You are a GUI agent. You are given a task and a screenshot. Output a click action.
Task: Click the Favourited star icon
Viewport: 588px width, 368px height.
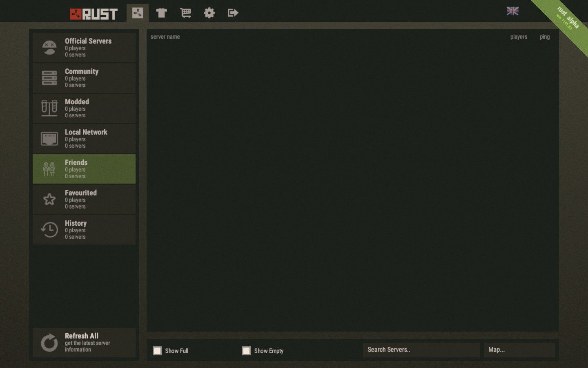49,199
